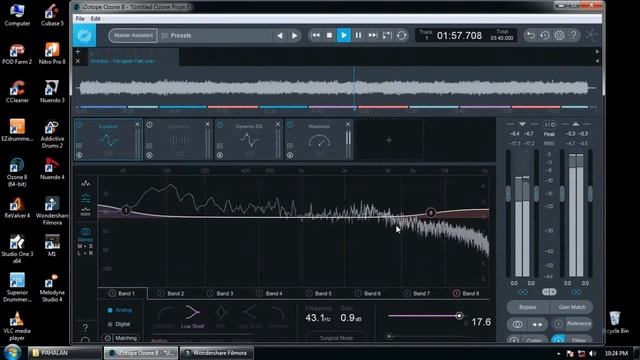Open the Master Assistant
Image resolution: width=640 pixels, height=360 pixels.
click(133, 36)
